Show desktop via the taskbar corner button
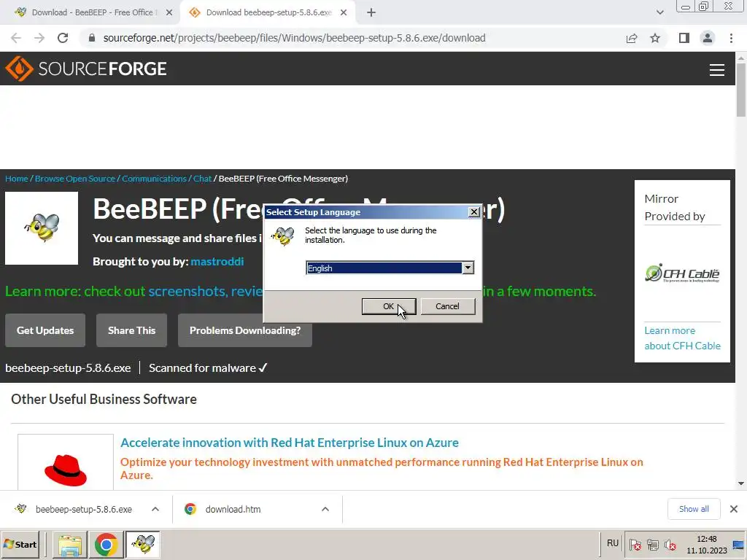Viewport: 747px width, 560px height. coord(739,545)
